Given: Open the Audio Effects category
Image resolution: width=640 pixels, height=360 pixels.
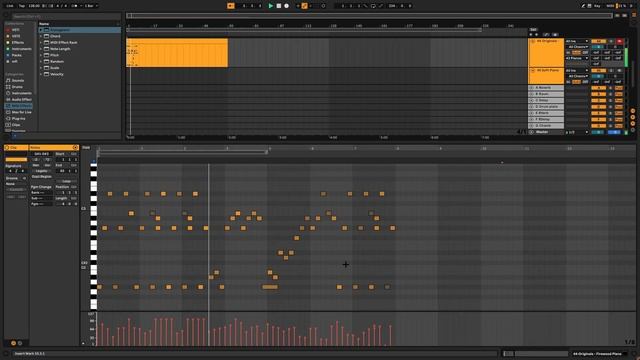Looking at the screenshot, I should (x=20, y=100).
